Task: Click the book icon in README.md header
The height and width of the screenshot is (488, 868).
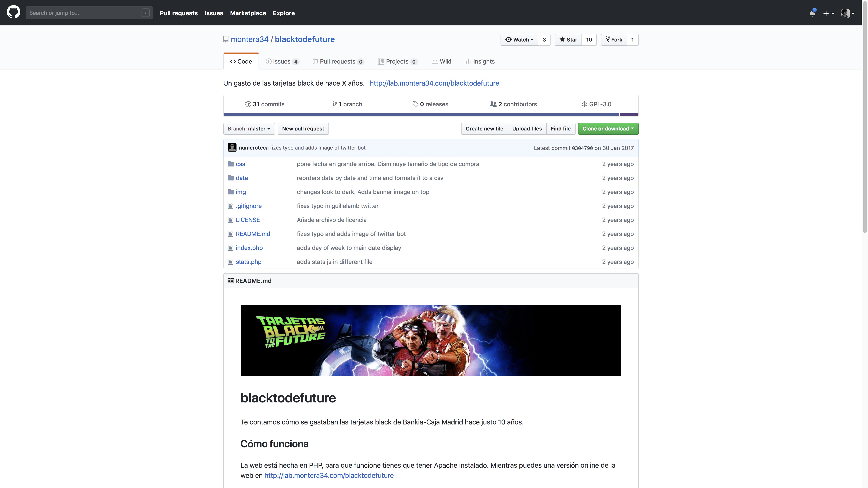Action: coord(231,281)
